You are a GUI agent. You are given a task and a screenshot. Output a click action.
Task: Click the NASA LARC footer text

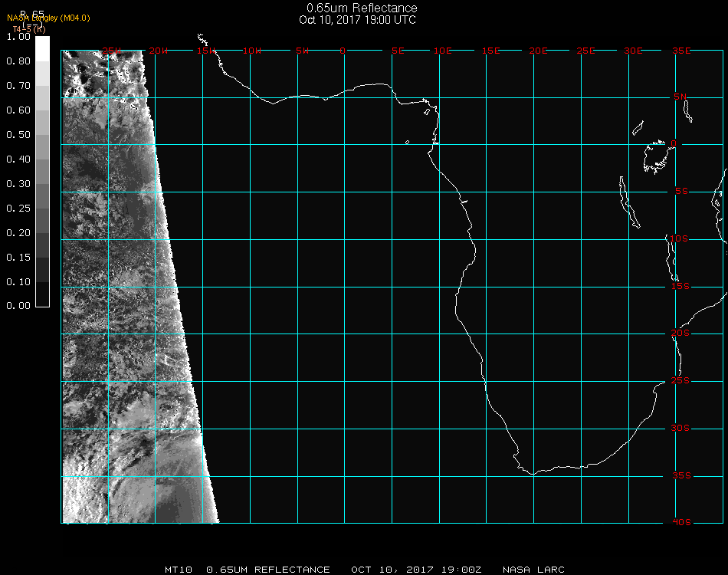[533, 570]
